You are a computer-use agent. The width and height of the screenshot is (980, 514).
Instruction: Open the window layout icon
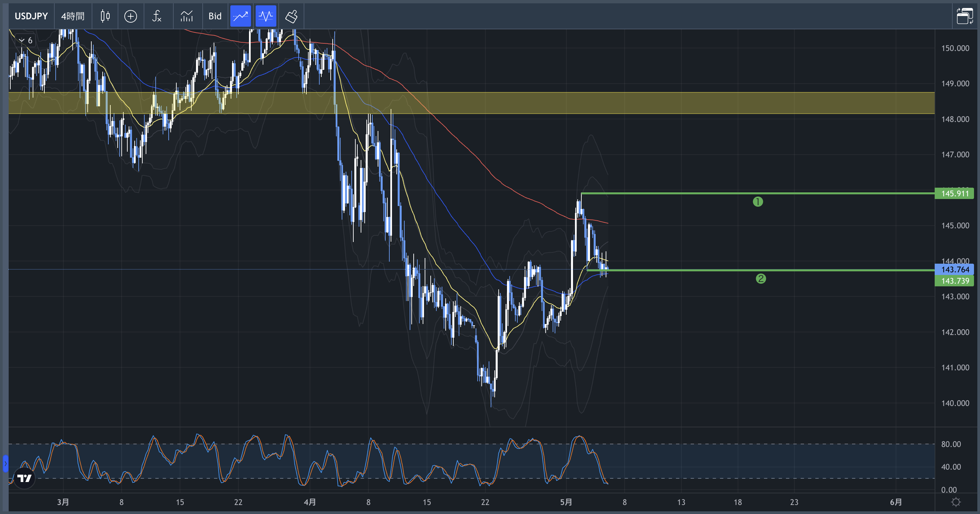pyautogui.click(x=964, y=16)
